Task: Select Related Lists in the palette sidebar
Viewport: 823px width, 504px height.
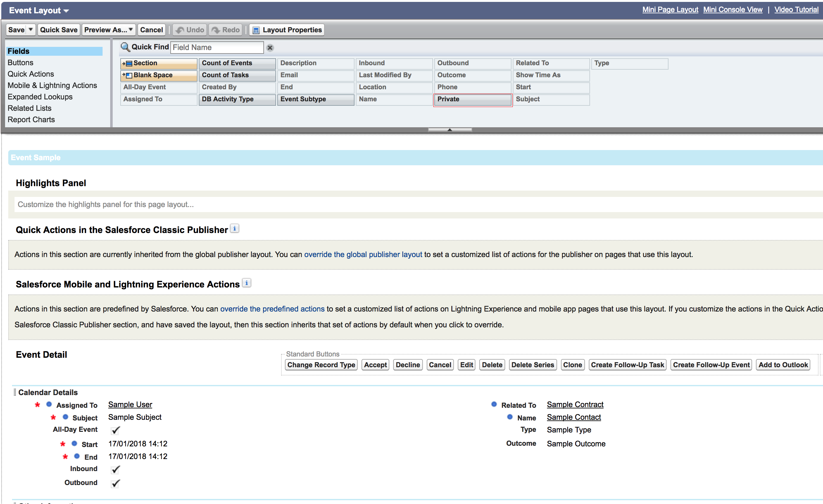Action: 29,108
